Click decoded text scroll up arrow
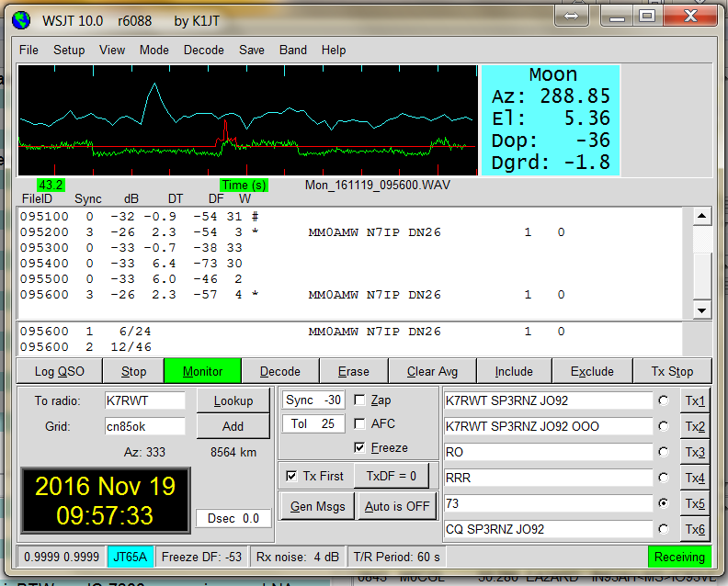728x586 pixels. click(x=702, y=216)
